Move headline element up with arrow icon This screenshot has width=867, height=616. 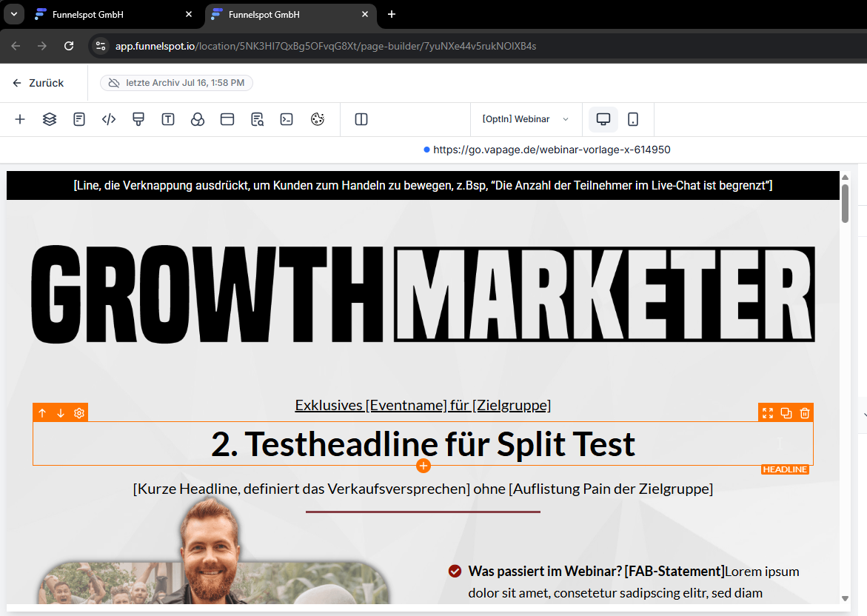(43, 413)
